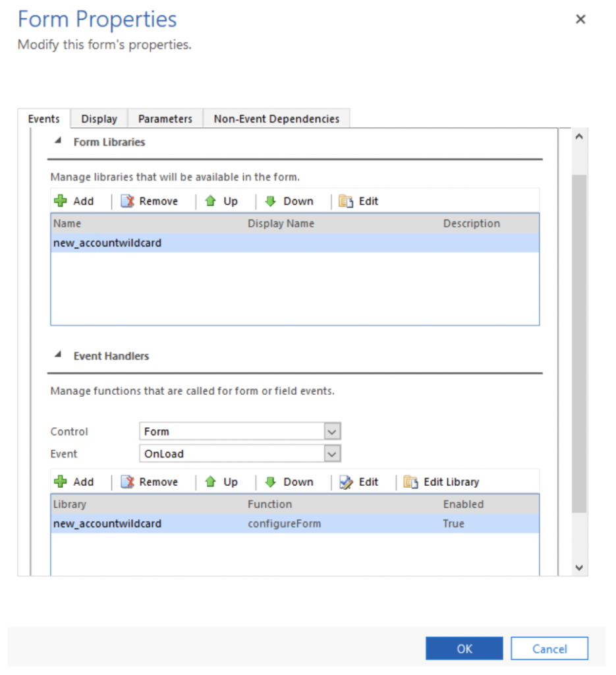Open the Event dropdown showing OnLoad
Image resolution: width=616 pixels, height=675 pixels.
(x=333, y=454)
